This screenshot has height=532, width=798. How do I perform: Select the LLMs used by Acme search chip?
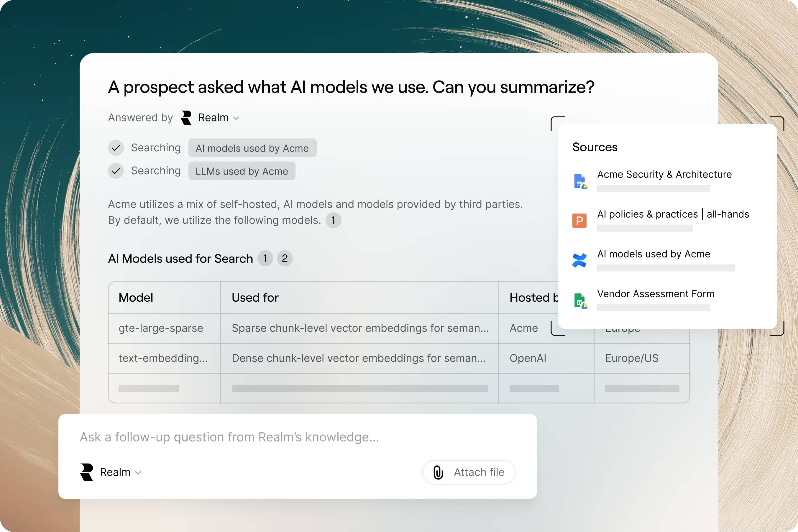coord(242,171)
